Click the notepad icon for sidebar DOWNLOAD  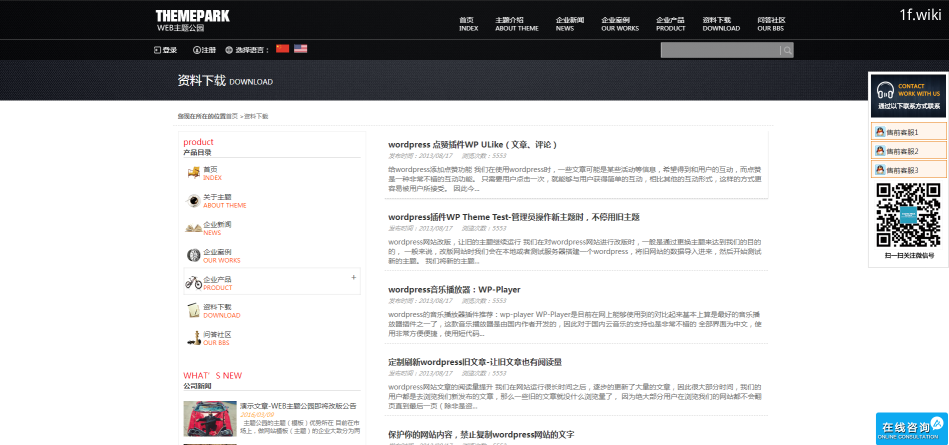(193, 311)
